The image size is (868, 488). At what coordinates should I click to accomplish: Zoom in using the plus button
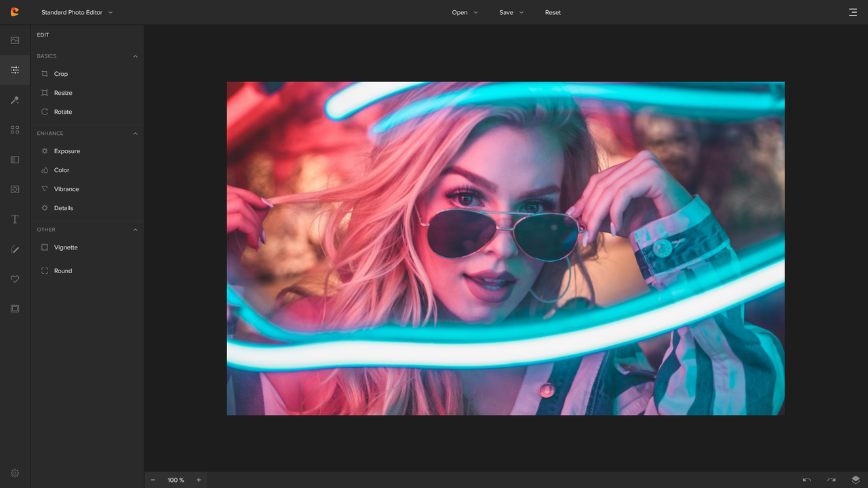coord(199,480)
